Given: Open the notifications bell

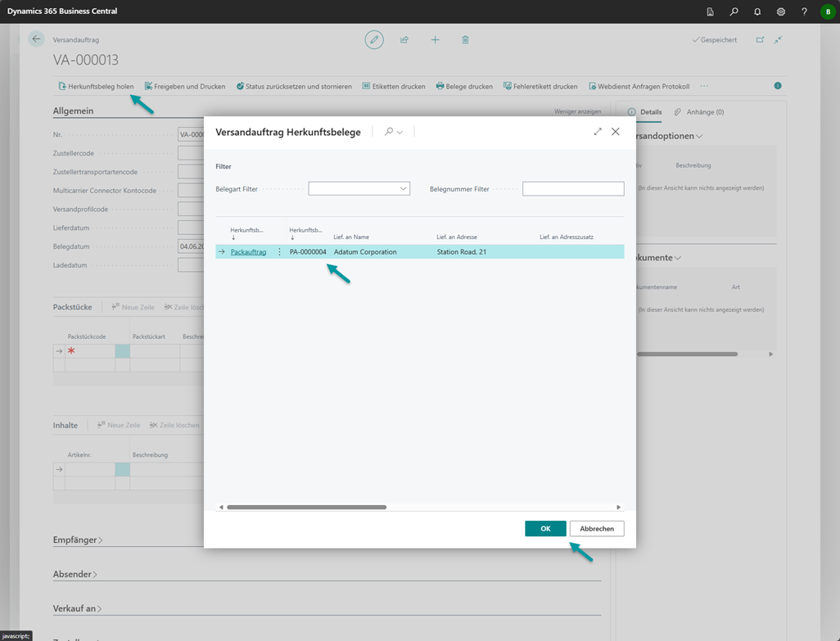Looking at the screenshot, I should [x=757, y=11].
